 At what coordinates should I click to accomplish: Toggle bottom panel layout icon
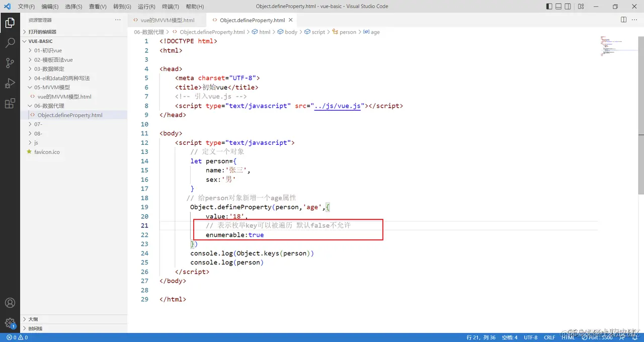coord(558,7)
